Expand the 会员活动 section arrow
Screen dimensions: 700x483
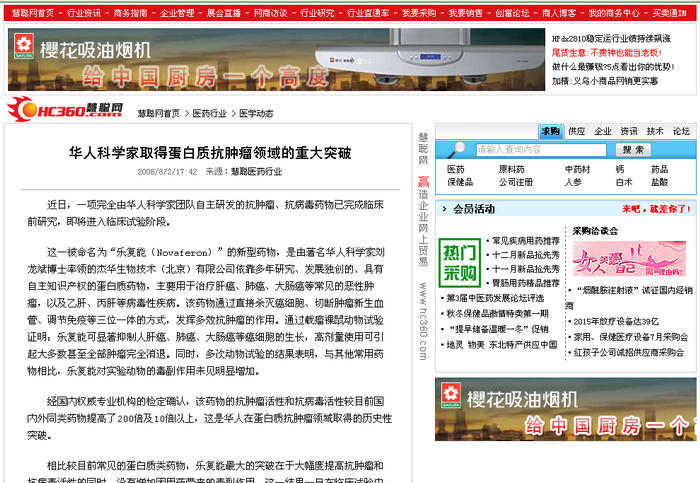[445, 210]
